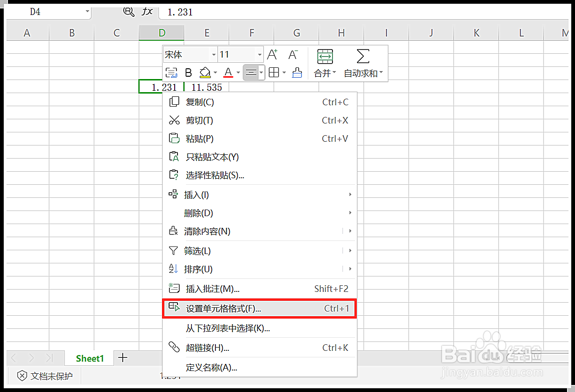This screenshot has height=392, width=575.
Task: Open the Name Box dropdown next to D4
Action: (88, 12)
